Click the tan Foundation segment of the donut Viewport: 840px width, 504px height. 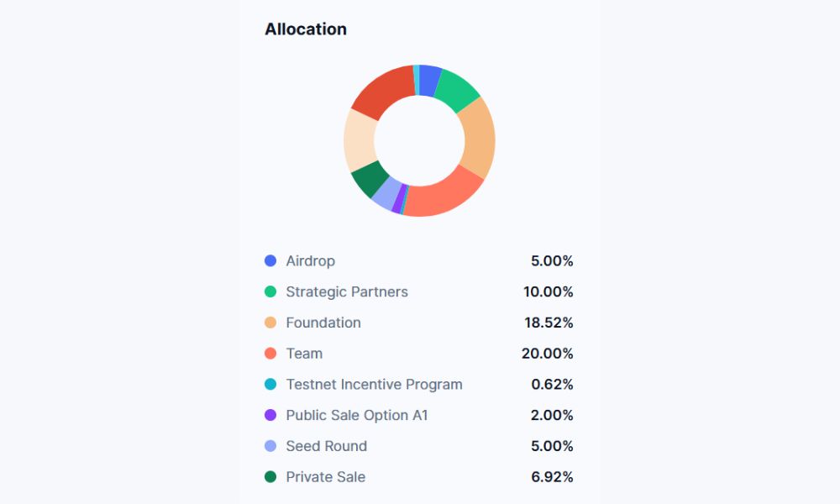pyautogui.click(x=477, y=137)
